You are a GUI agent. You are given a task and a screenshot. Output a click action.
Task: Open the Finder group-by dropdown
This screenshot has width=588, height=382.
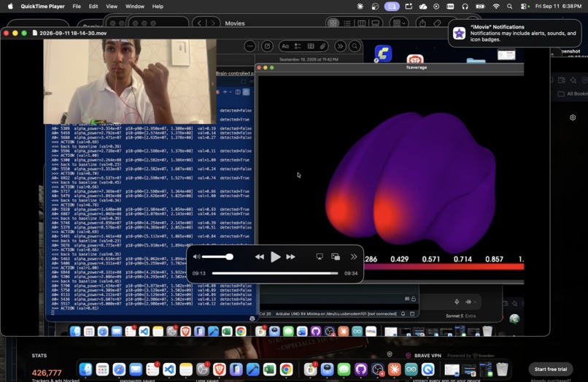point(399,23)
